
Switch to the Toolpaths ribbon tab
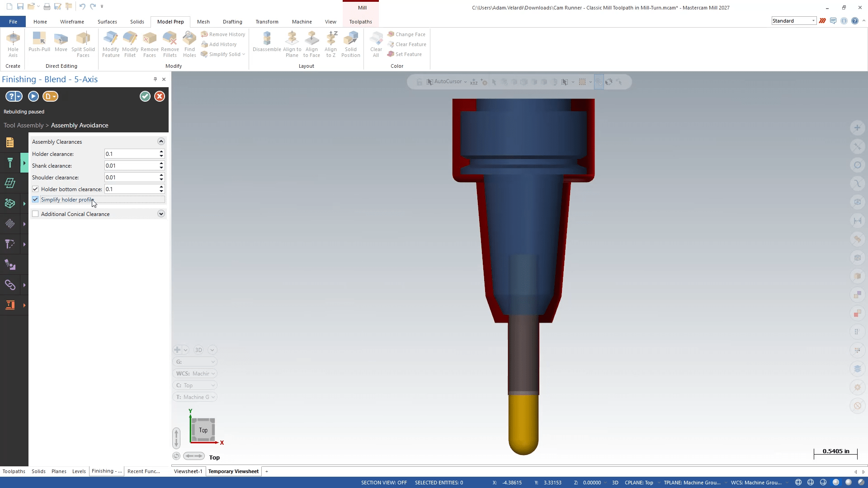coord(360,22)
